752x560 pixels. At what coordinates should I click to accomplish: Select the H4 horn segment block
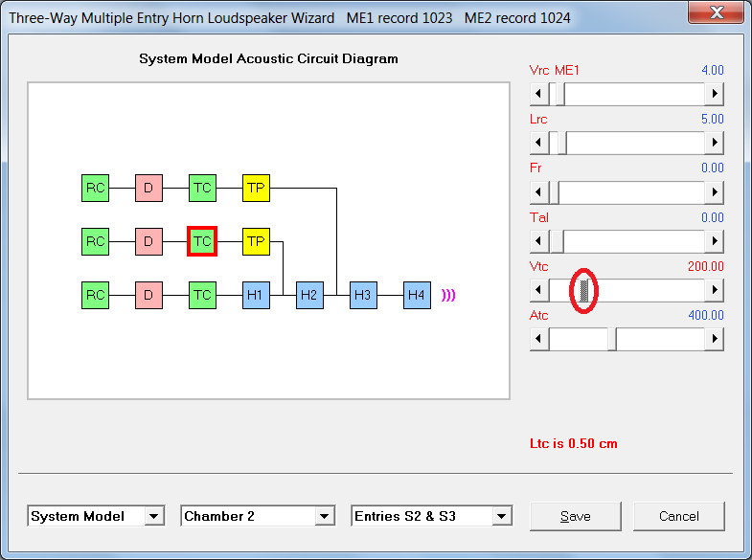point(418,295)
